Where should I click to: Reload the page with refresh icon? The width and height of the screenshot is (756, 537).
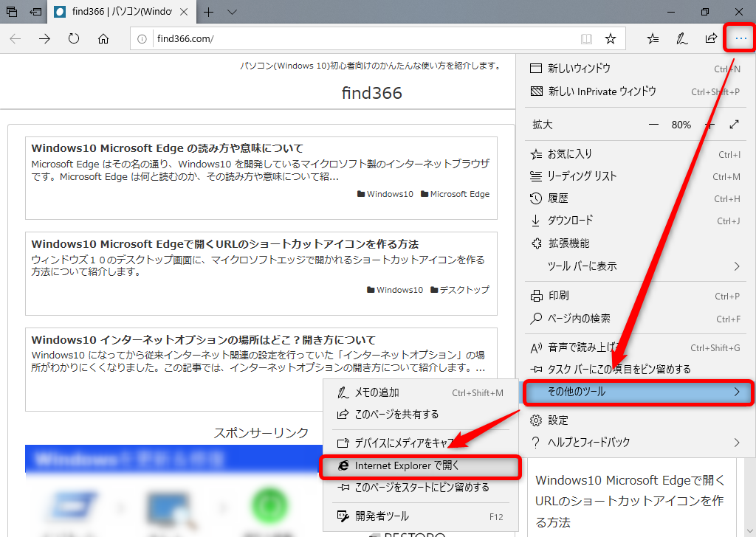point(74,38)
